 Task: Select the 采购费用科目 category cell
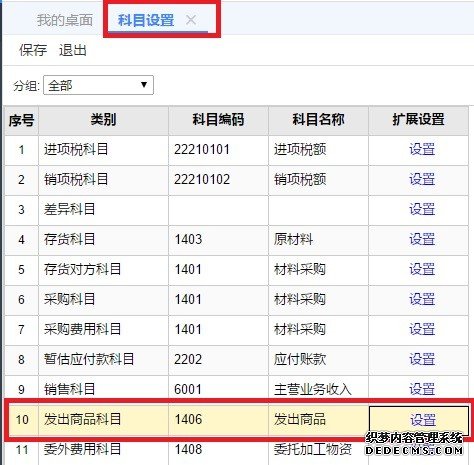[x=103, y=330]
